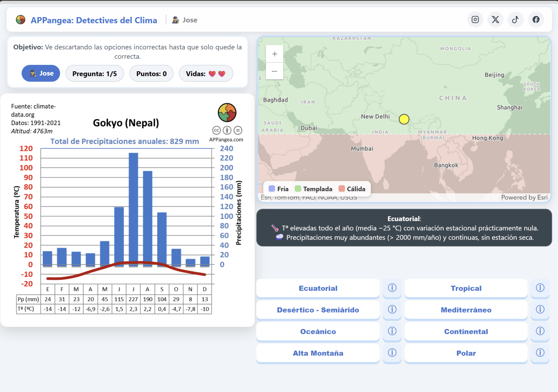The width and height of the screenshot is (558, 392).
Task: Choose the Continental answer option
Action: 466,332
